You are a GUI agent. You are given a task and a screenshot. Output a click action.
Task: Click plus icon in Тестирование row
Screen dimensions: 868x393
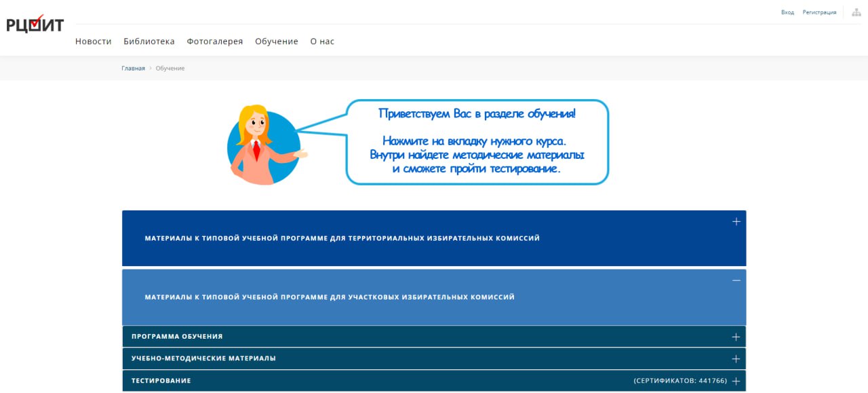click(736, 381)
